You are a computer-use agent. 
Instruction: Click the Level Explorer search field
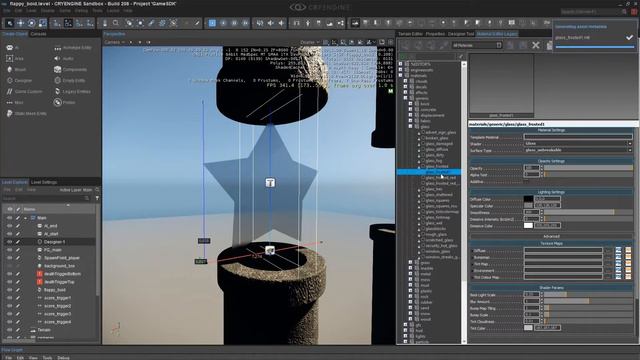click(46, 198)
